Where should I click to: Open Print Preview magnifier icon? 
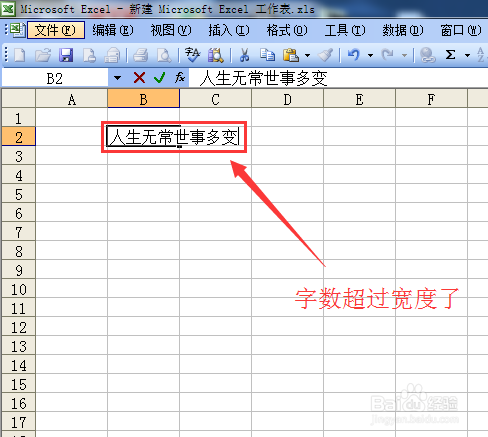pos(164,55)
